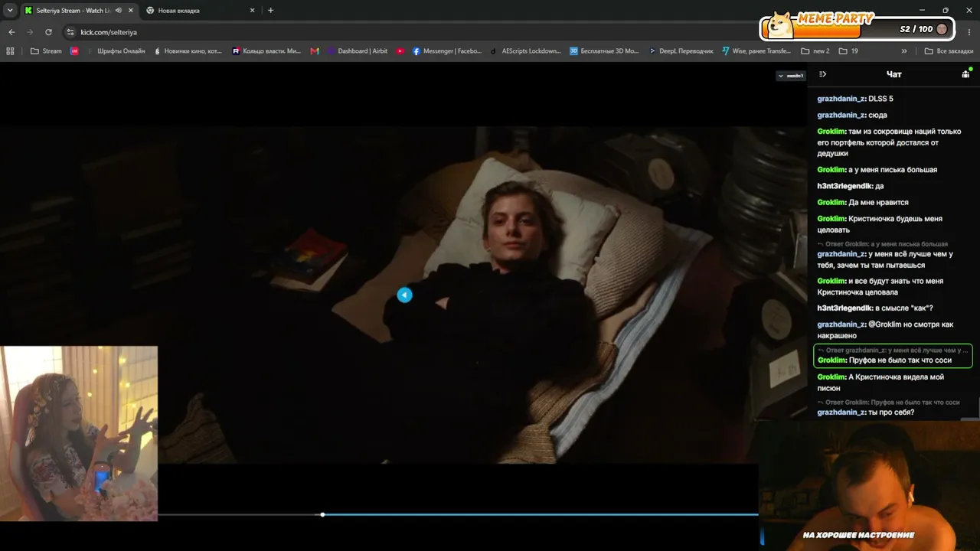This screenshot has height=551, width=980.
Task: Open the DeepL Переводчик bookmark
Action: (x=681, y=51)
